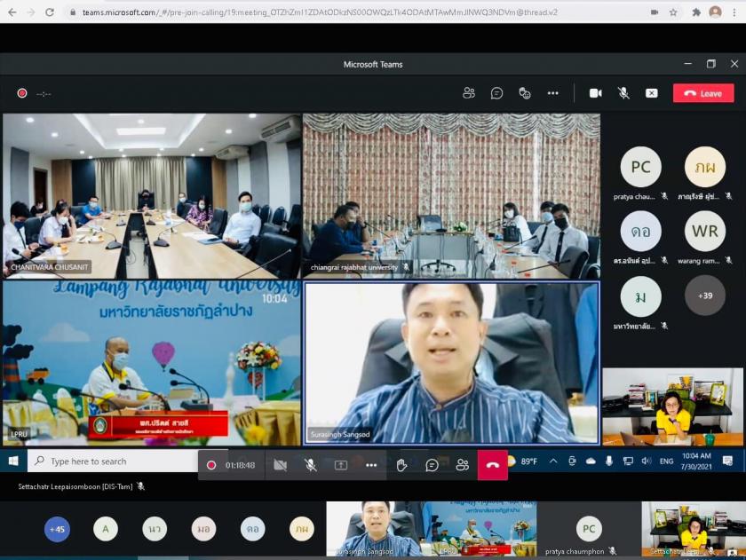Click the share screen icon beside Leave
This screenshot has height=560, width=746.
coord(651,93)
